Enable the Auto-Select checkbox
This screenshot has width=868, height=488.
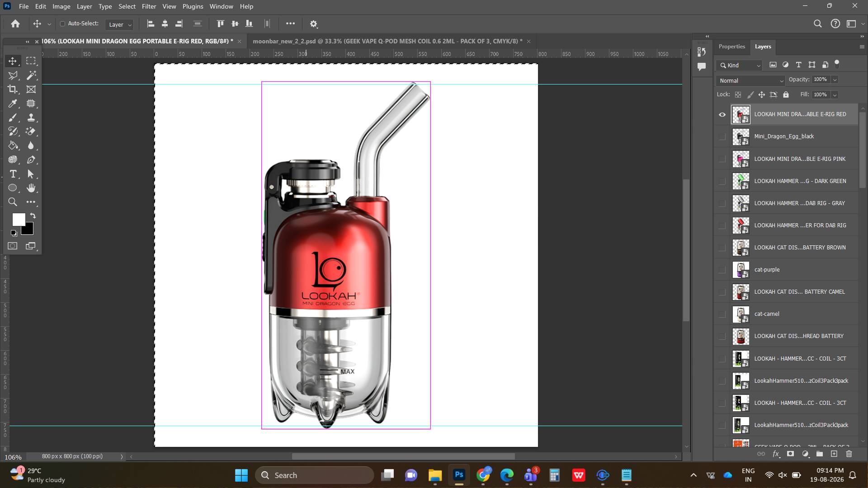click(x=63, y=23)
